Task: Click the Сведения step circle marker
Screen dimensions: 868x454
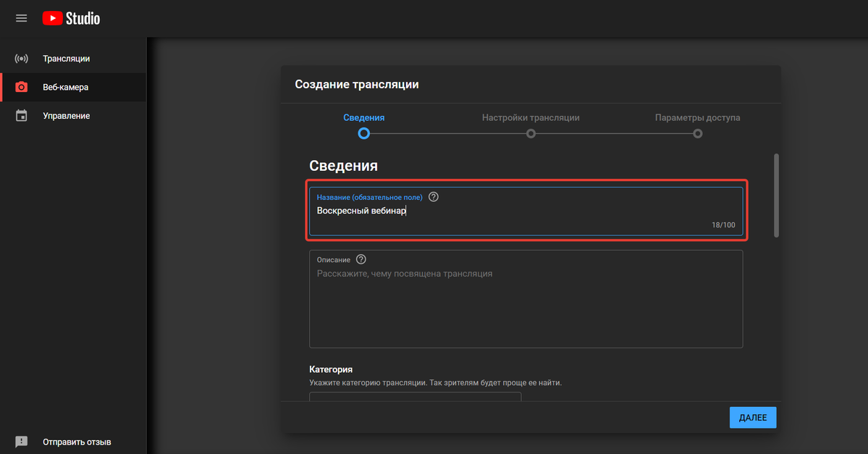Action: [x=363, y=133]
